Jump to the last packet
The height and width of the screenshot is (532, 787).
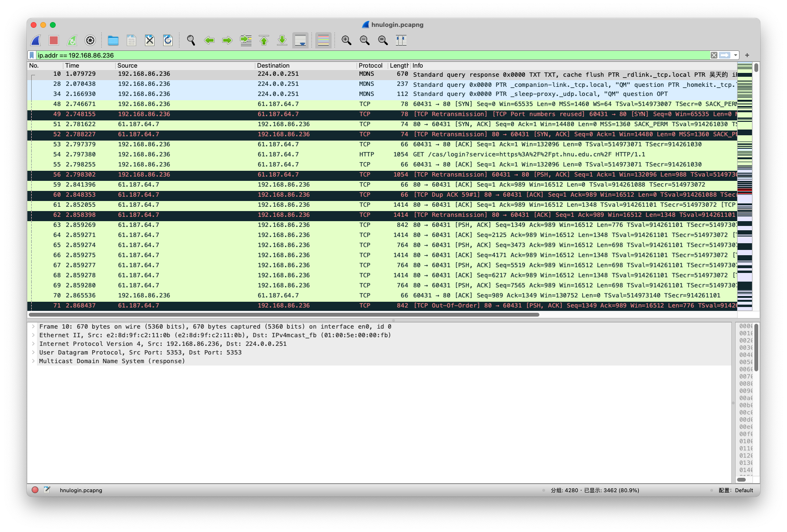point(282,40)
